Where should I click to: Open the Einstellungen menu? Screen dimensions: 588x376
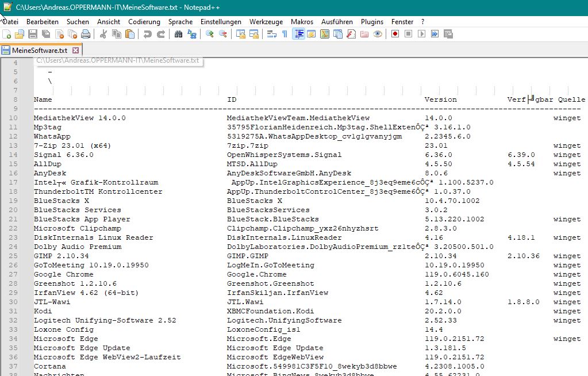(x=221, y=22)
